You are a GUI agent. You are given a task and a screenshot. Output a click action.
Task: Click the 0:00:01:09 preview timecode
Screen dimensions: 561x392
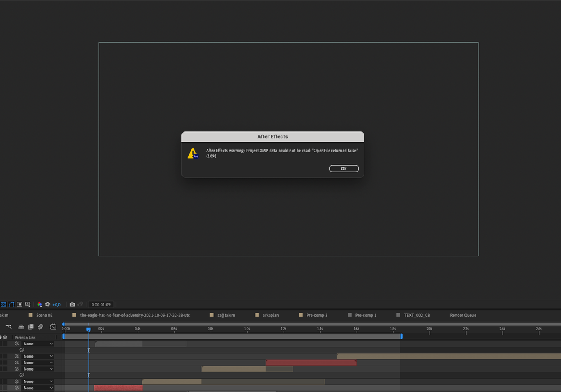pos(101,305)
